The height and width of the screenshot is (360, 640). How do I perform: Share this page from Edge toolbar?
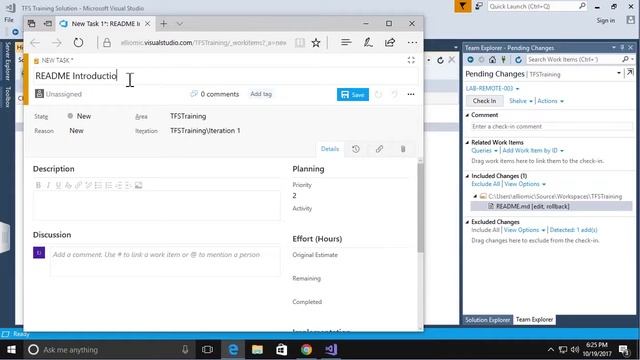[x=390, y=42]
